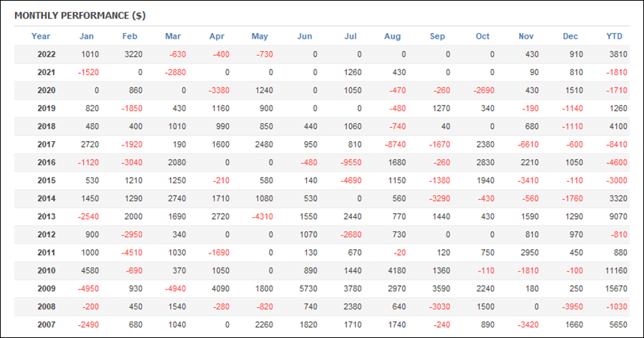Select the 2017 row label

click(47, 145)
